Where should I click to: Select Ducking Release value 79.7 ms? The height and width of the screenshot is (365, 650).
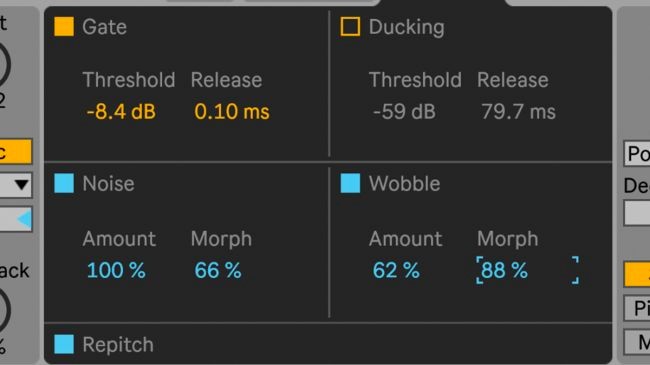point(518,112)
